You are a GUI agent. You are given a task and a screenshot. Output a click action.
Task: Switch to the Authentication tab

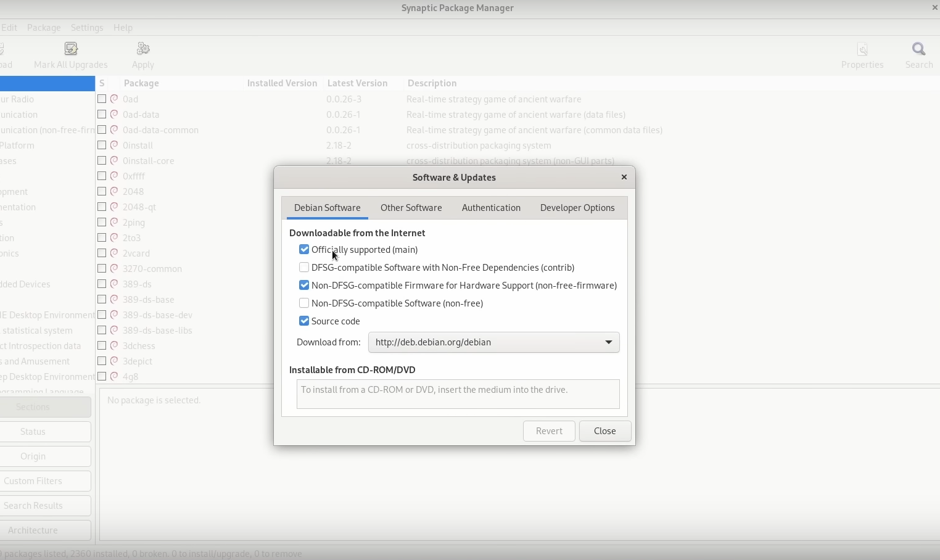tap(492, 208)
